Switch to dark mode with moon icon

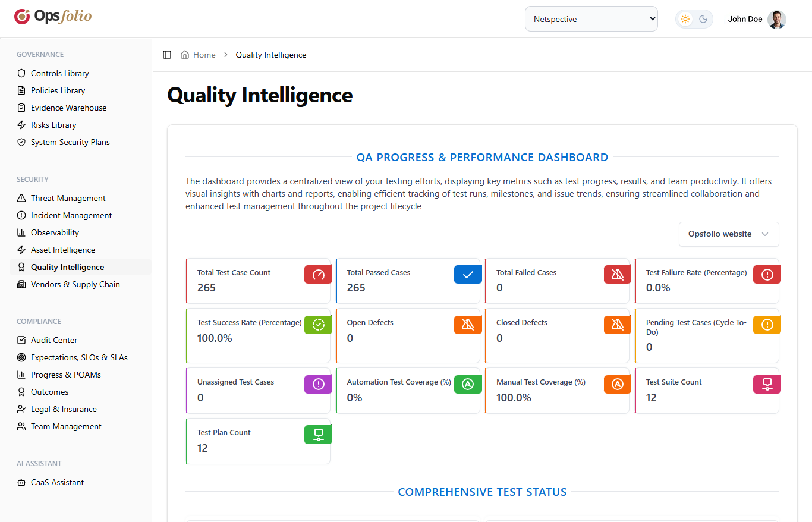point(703,19)
